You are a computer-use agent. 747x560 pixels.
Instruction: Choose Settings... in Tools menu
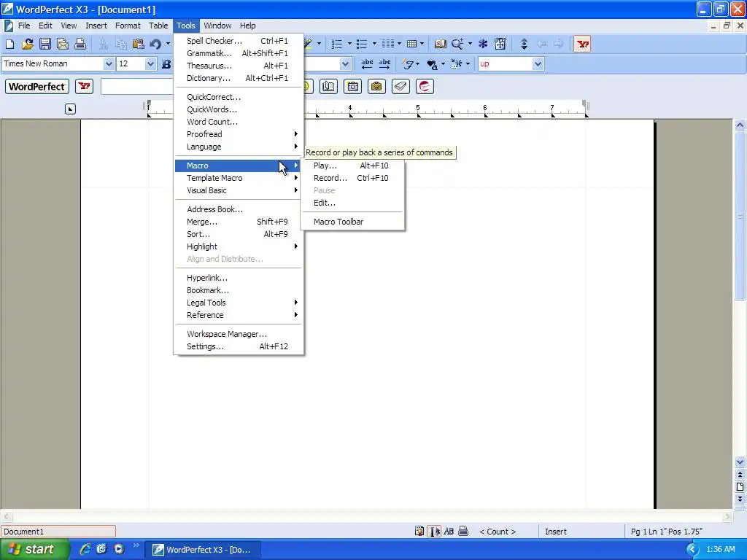coord(239,346)
